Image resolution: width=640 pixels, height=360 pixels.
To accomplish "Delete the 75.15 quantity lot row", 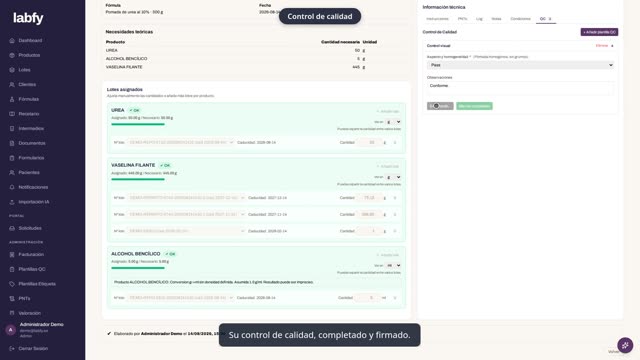I will pos(395,198).
